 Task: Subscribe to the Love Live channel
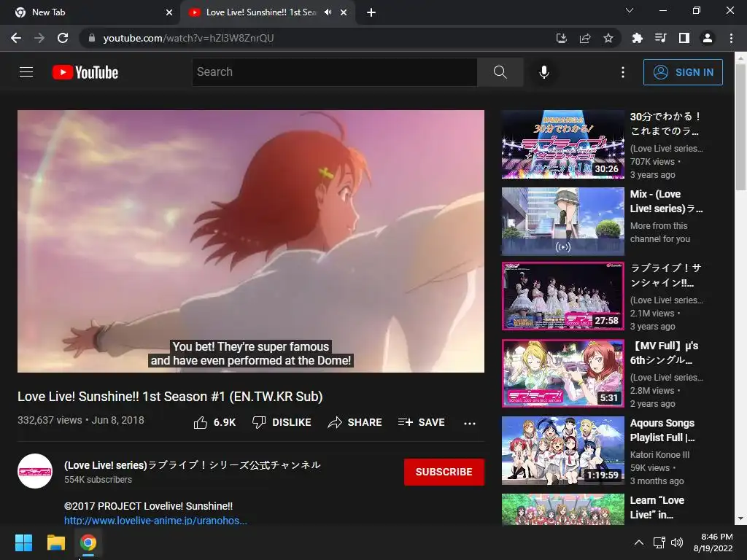tap(444, 472)
